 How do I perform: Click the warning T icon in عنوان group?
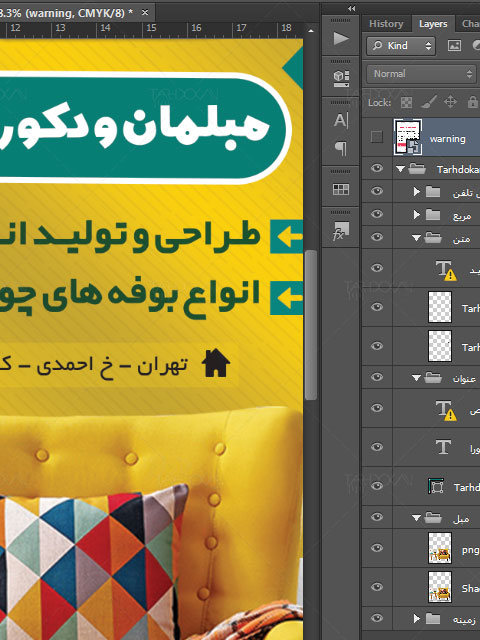[445, 410]
